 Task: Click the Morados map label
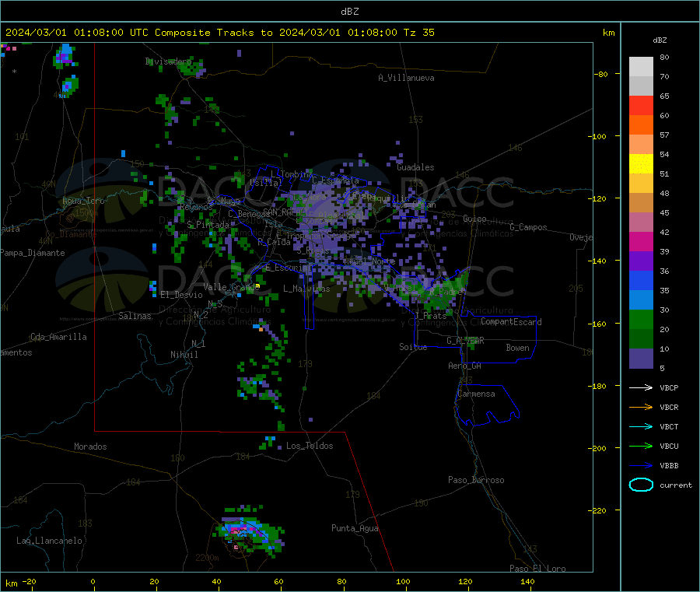click(x=90, y=447)
